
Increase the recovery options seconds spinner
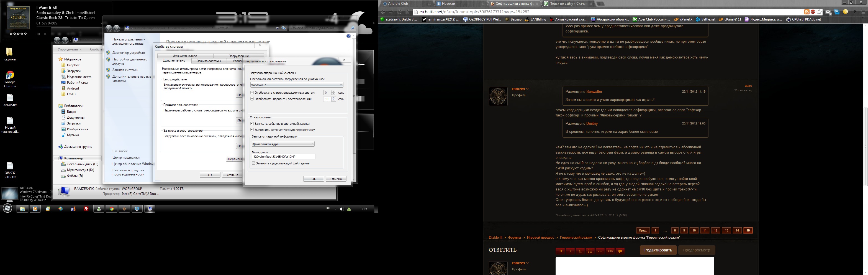[333, 98]
